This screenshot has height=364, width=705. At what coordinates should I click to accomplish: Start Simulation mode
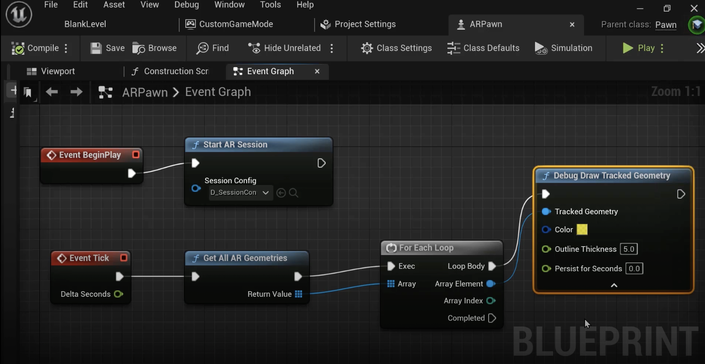click(x=563, y=48)
